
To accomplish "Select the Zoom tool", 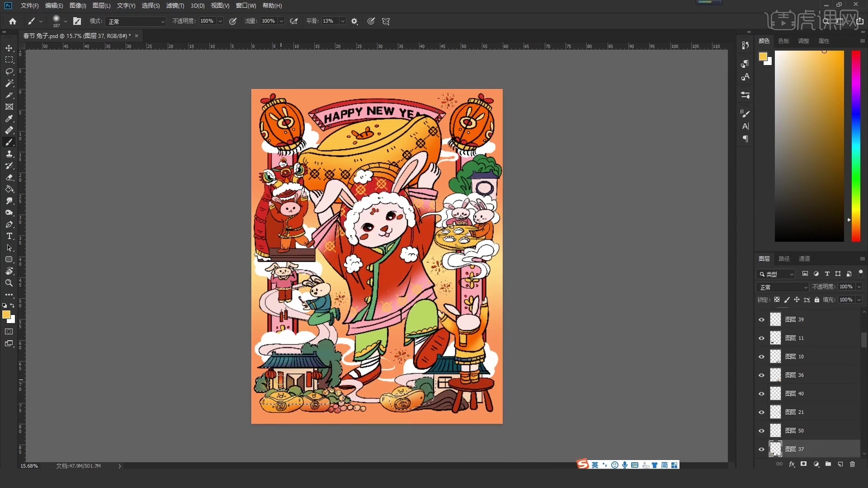I will pyautogui.click(x=9, y=283).
